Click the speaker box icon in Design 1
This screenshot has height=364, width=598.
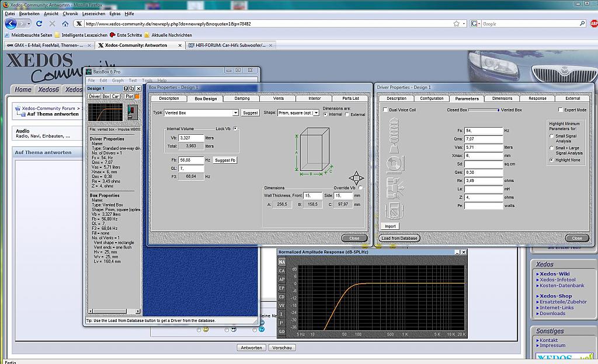tap(133, 112)
